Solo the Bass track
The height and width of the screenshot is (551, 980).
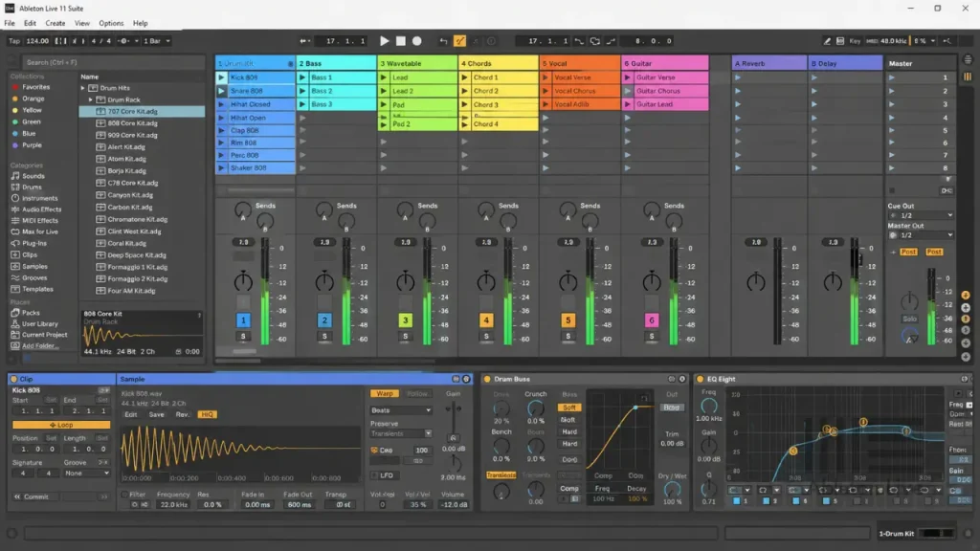tap(324, 336)
